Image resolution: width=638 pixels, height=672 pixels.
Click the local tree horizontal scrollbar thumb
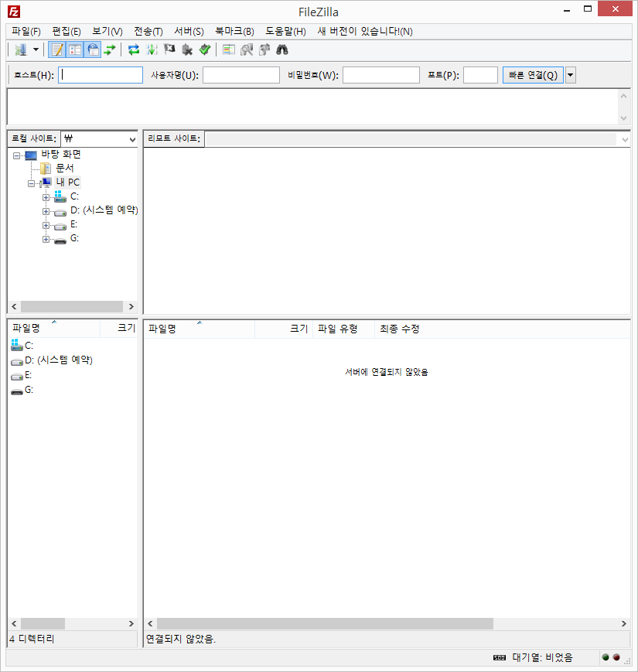[x=72, y=306]
